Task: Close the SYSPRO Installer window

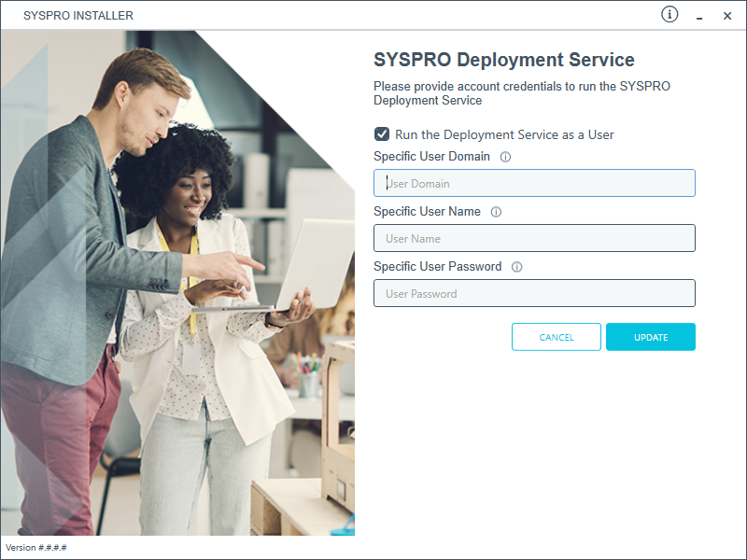Action: pos(727,16)
